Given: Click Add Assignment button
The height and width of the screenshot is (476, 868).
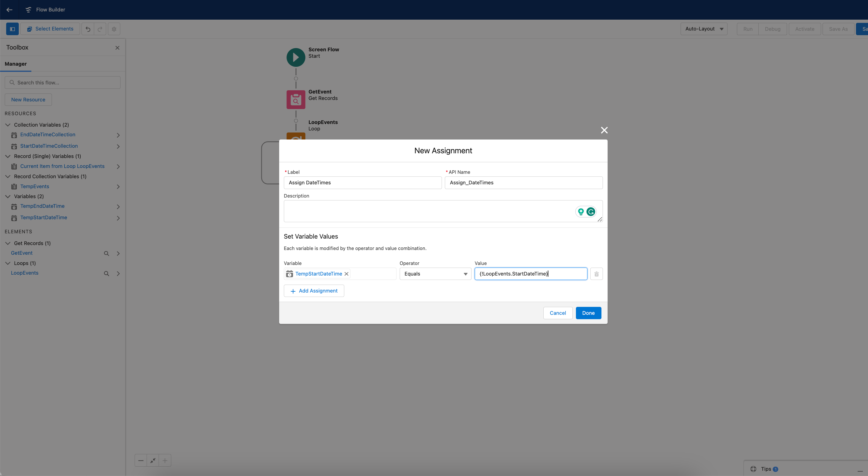Looking at the screenshot, I should pyautogui.click(x=314, y=291).
